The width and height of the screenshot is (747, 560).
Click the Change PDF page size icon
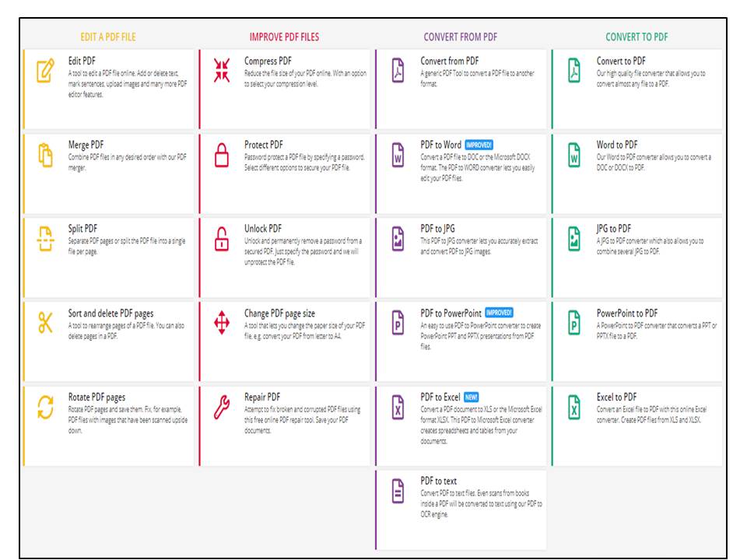(222, 324)
